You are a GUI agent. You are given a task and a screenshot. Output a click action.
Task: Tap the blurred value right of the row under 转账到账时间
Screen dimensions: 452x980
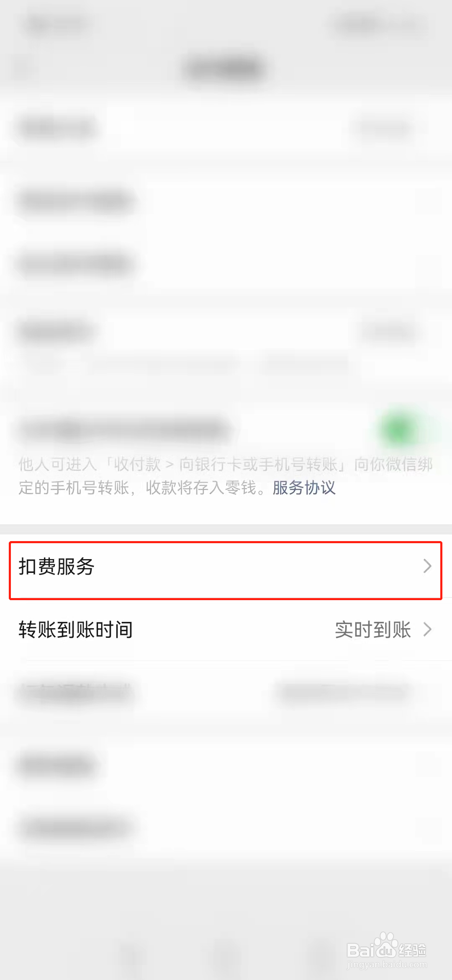(x=344, y=692)
